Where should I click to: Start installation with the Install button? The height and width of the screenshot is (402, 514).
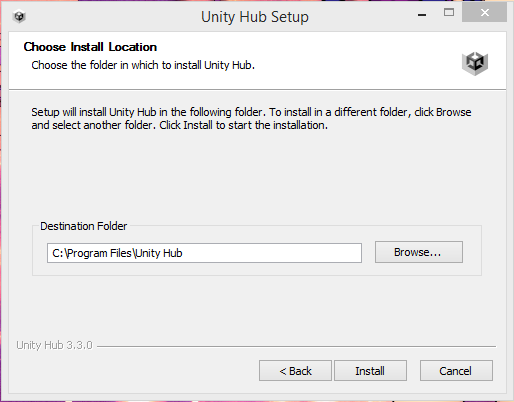(370, 370)
